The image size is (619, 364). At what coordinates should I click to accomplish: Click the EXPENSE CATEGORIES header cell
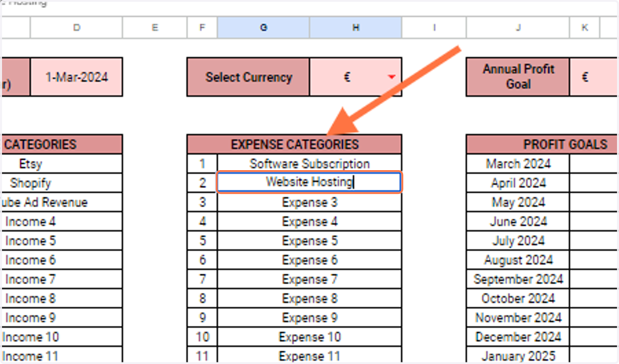(x=295, y=144)
